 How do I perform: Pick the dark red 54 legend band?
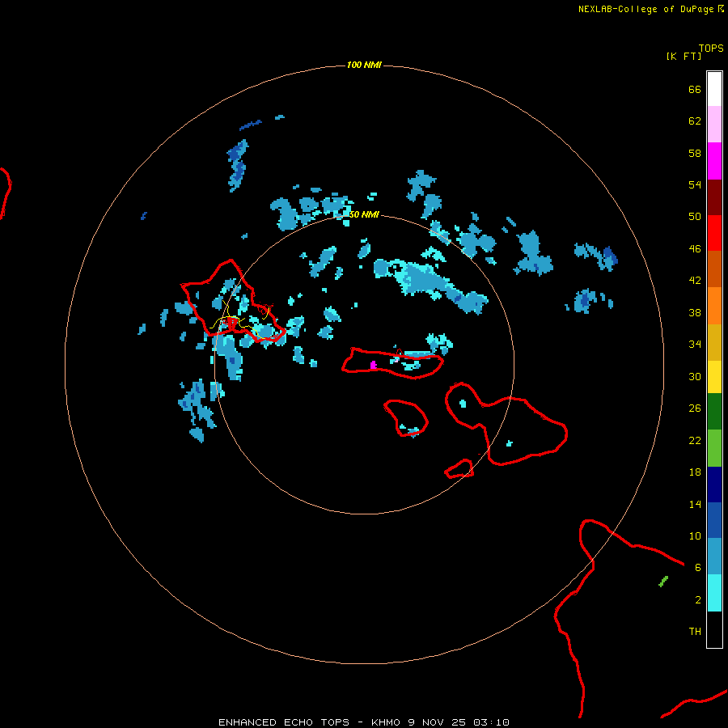(x=714, y=197)
